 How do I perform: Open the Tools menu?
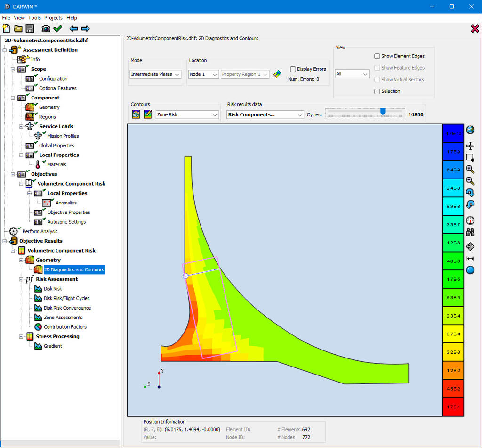point(34,18)
